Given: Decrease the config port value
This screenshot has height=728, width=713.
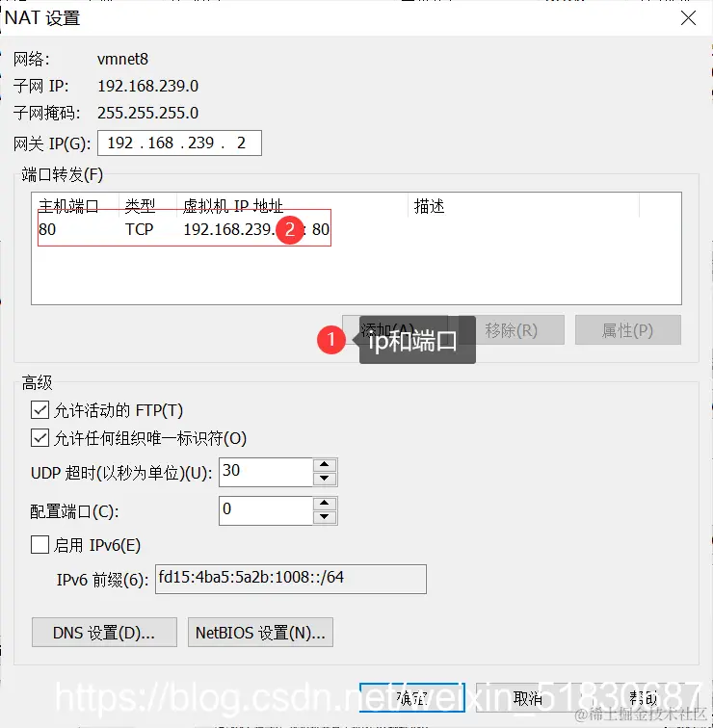Looking at the screenshot, I should tap(325, 517).
